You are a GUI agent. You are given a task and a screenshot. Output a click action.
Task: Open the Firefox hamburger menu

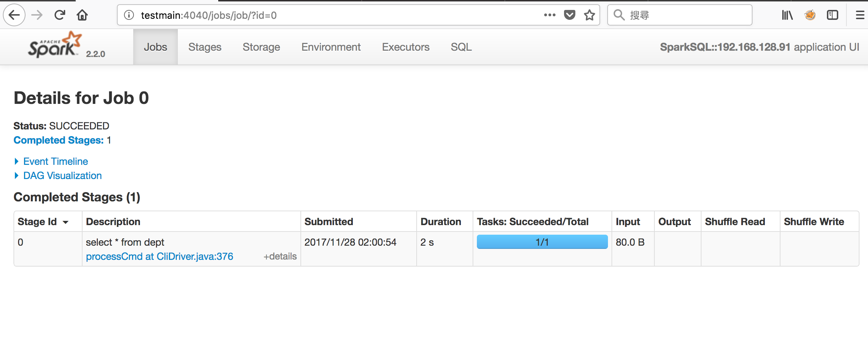[860, 15]
